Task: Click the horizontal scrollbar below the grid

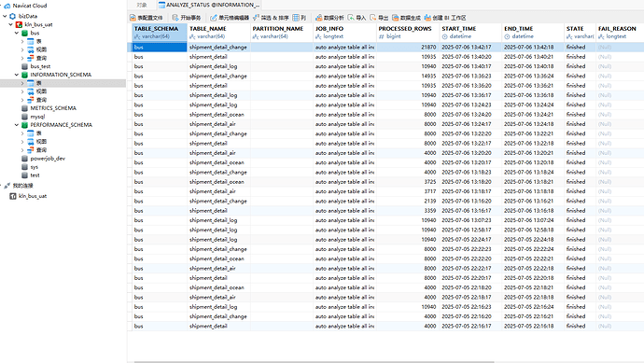Action: 315,362
